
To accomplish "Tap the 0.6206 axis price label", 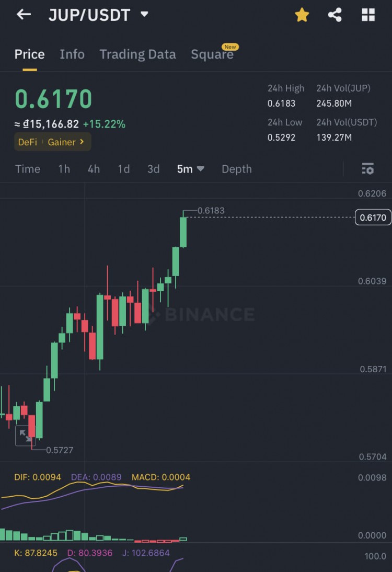I will click(372, 193).
